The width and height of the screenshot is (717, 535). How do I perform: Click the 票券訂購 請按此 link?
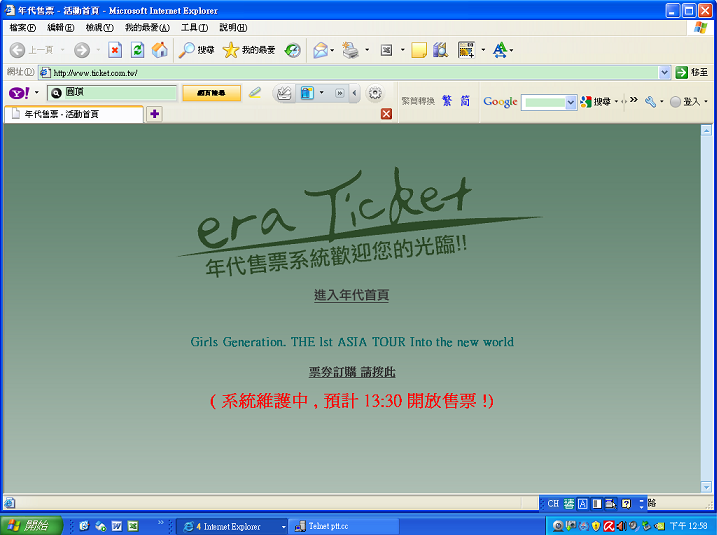pyautogui.click(x=352, y=372)
